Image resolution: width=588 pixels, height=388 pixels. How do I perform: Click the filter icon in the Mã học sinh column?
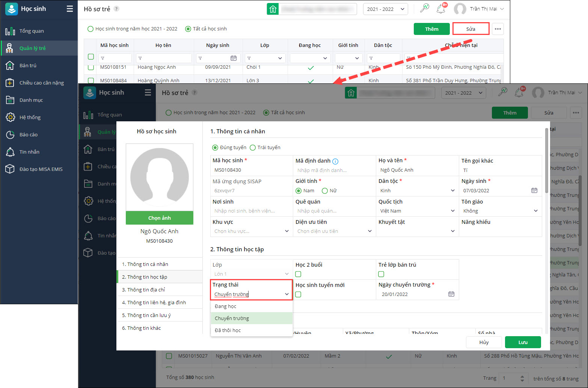[103, 58]
